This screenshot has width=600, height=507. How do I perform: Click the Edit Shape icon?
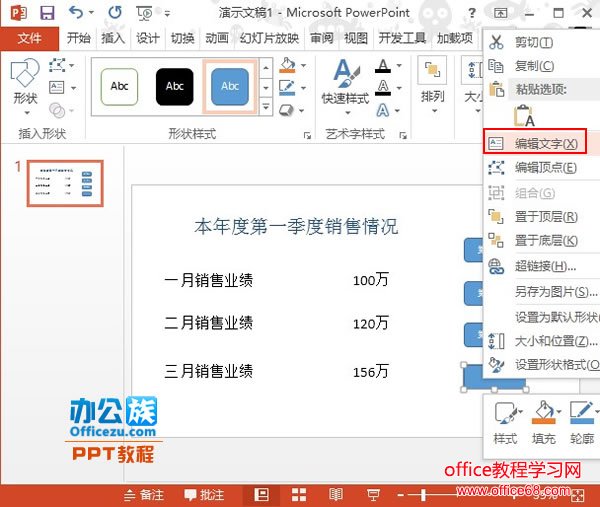coord(57,65)
